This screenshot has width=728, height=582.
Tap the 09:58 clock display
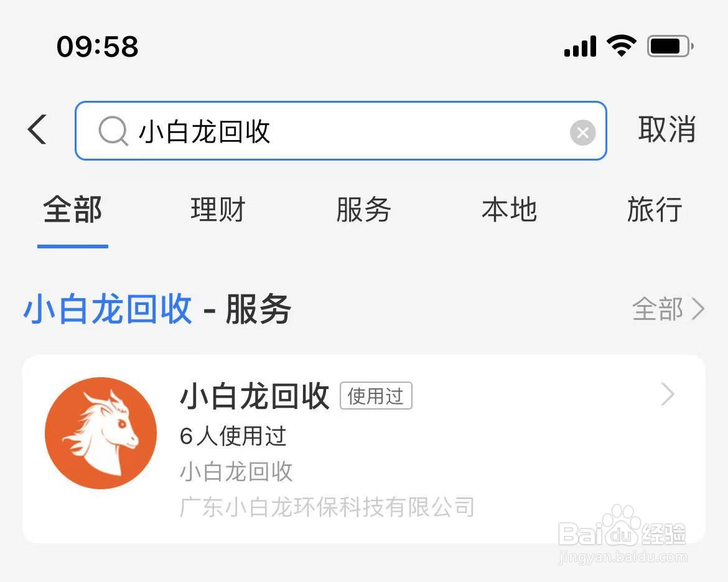(x=98, y=47)
